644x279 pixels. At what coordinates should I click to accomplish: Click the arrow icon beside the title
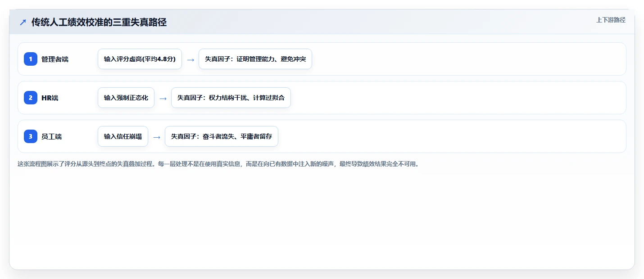tap(23, 22)
